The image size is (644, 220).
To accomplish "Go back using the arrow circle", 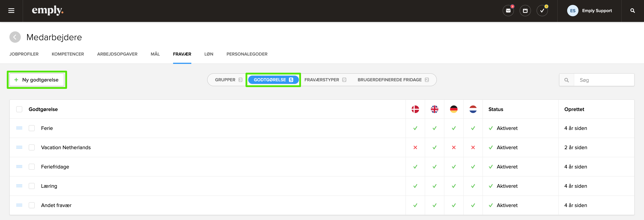I will [15, 37].
